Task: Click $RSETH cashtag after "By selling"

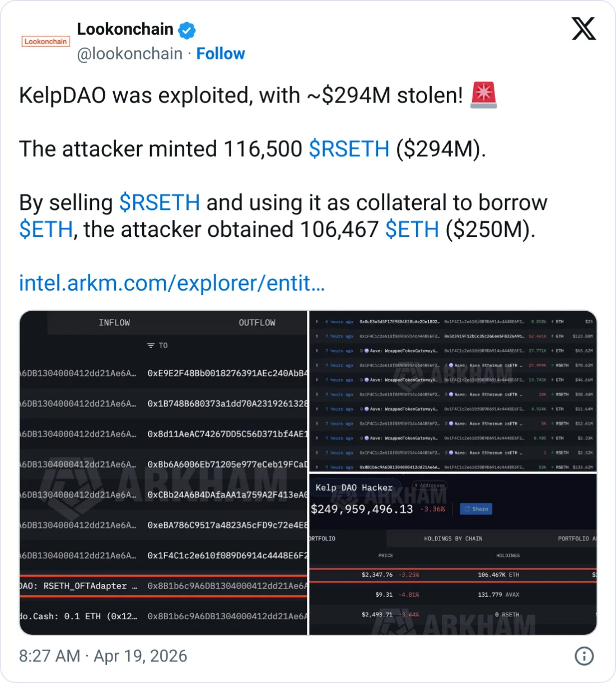Action: coord(160,203)
